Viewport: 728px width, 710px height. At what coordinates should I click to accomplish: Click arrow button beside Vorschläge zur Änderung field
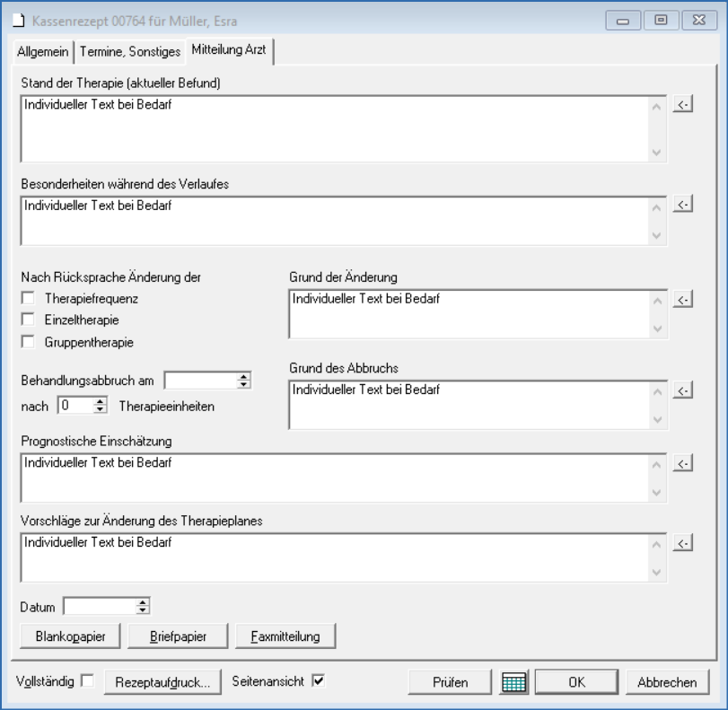pos(683,543)
